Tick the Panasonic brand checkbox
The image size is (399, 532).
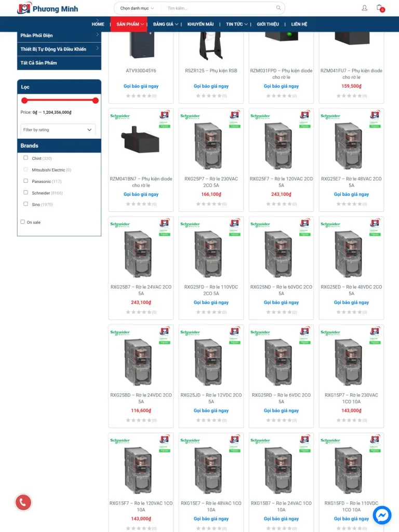26,181
